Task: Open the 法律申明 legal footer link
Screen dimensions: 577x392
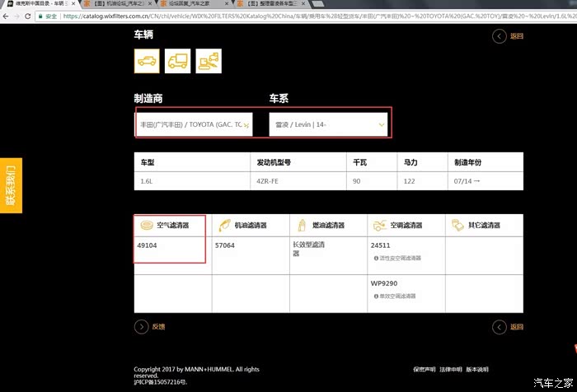Action: [x=451, y=369]
